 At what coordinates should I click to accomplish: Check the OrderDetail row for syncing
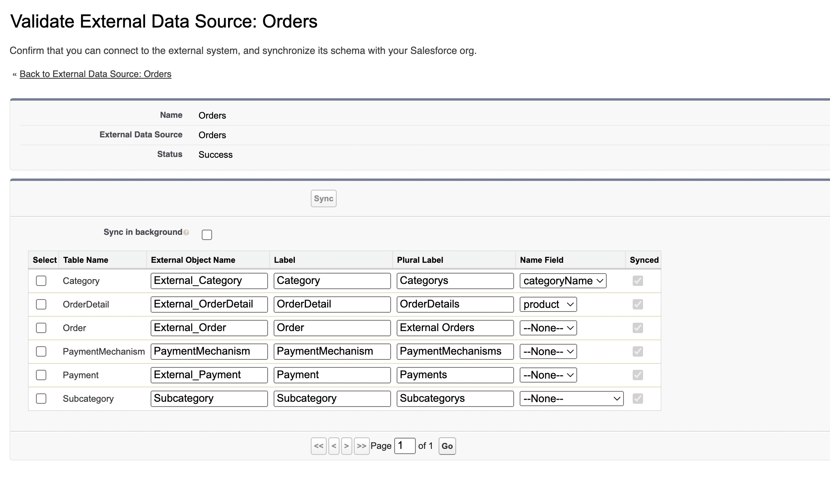coord(41,304)
